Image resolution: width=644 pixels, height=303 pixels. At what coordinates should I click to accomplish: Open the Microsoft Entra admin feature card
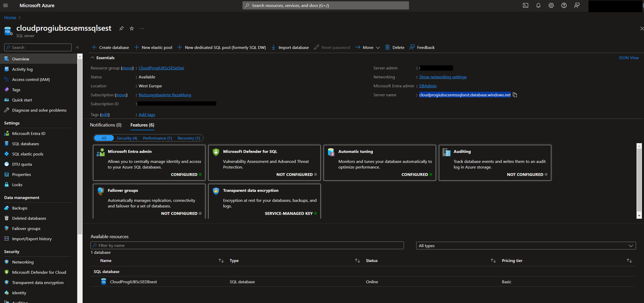[149, 163]
